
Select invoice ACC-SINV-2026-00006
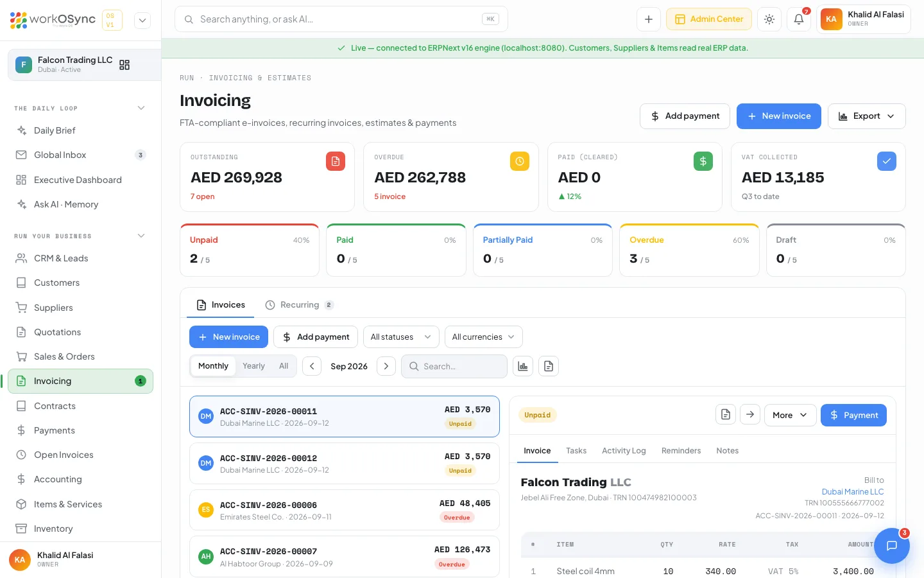click(345, 511)
